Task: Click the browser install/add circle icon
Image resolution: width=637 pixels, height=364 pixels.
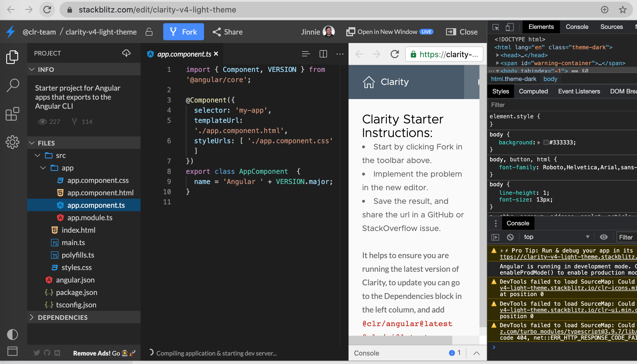Action: [x=604, y=10]
